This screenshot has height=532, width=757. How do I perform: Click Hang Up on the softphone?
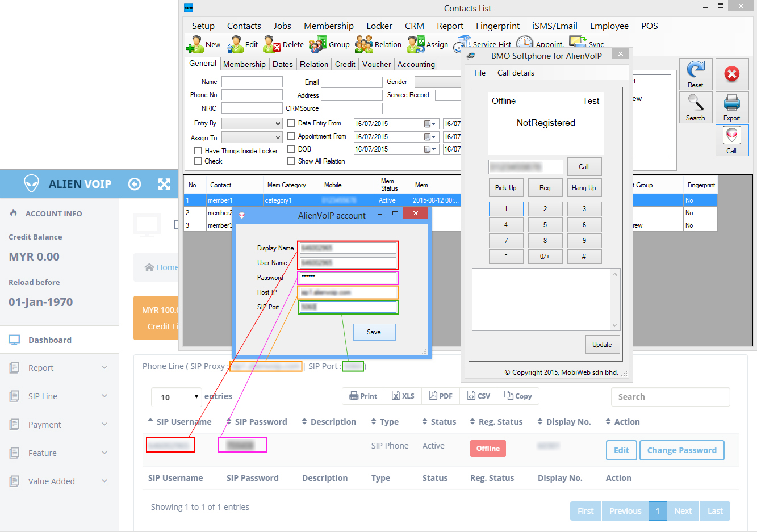click(584, 188)
